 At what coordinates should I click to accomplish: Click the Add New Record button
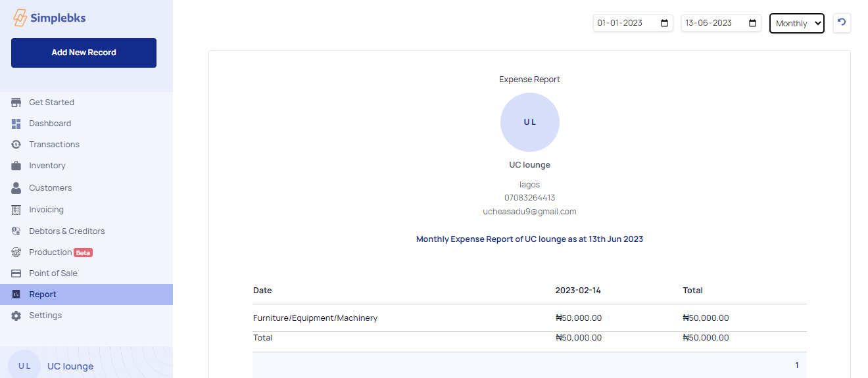[84, 53]
